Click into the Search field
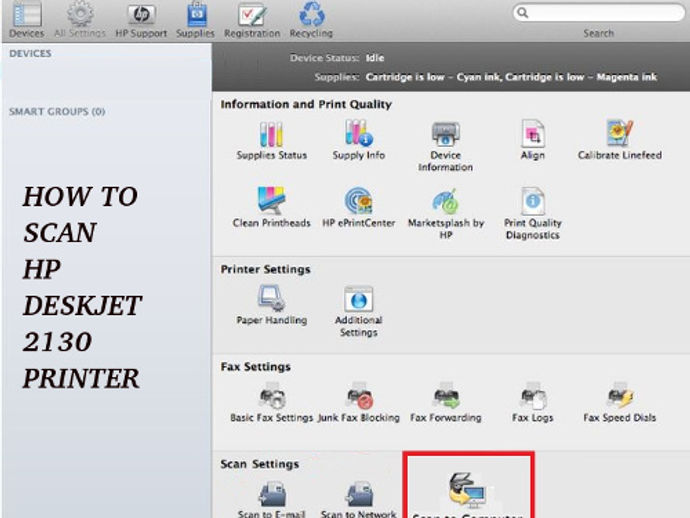This screenshot has height=518, width=690. point(598,13)
